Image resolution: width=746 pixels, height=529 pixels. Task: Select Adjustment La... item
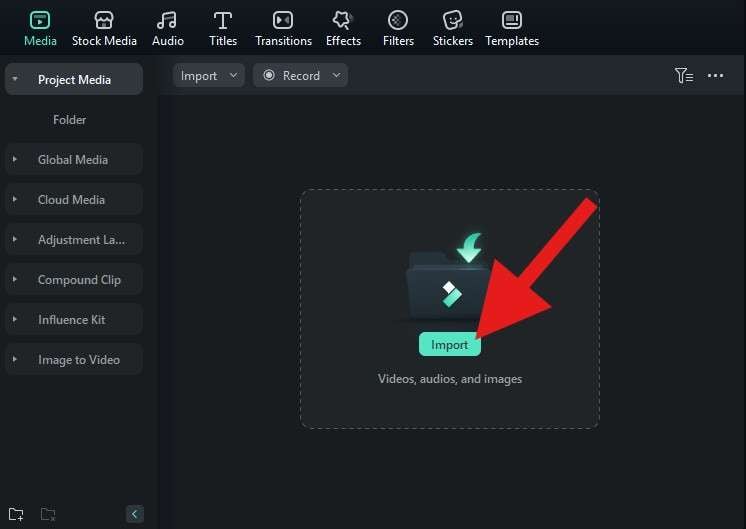tap(74, 239)
